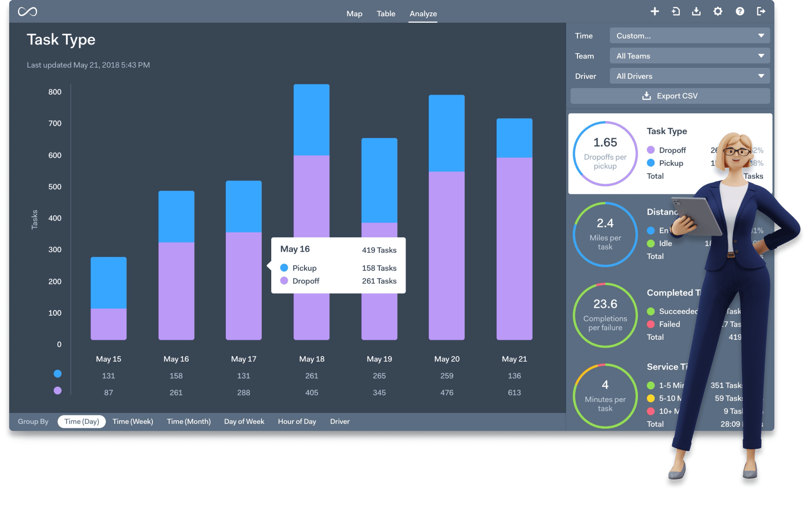Switch to the Table tab
This screenshot has height=507, width=812.
click(x=386, y=14)
